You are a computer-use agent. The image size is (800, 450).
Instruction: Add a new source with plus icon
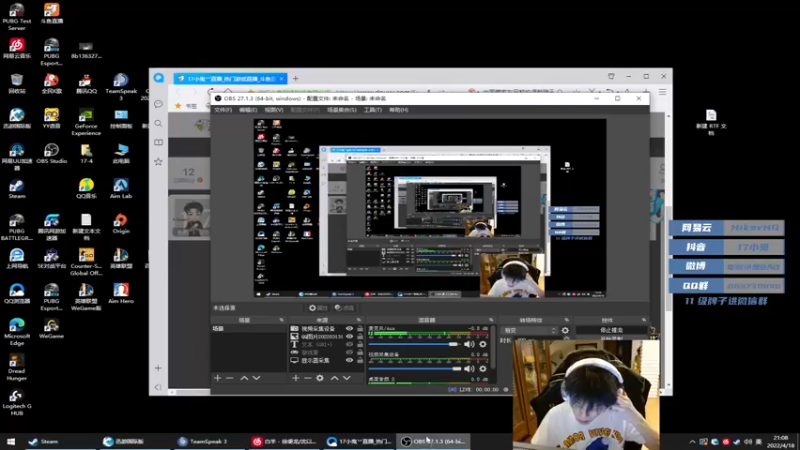click(296, 378)
